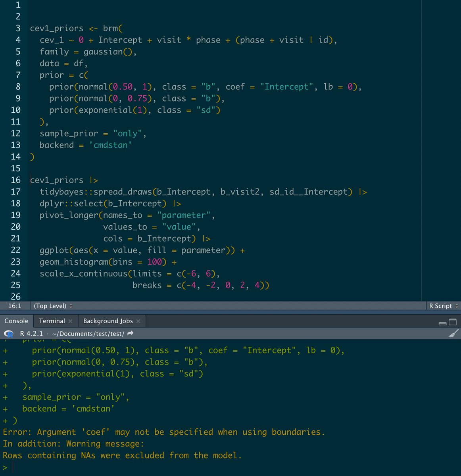Click the values_to = "value" line

(x=152, y=227)
